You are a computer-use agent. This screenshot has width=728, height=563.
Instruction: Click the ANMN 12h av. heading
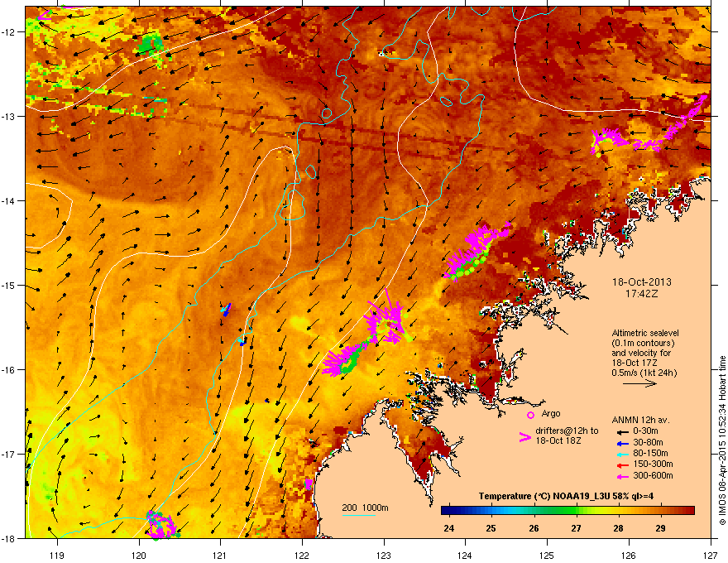(x=640, y=420)
